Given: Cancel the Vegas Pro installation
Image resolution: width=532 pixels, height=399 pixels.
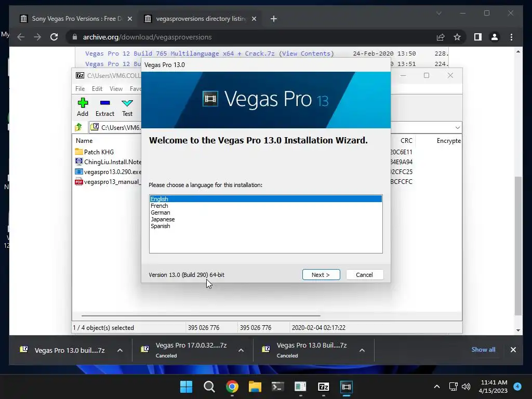Looking at the screenshot, I should click(365, 275).
